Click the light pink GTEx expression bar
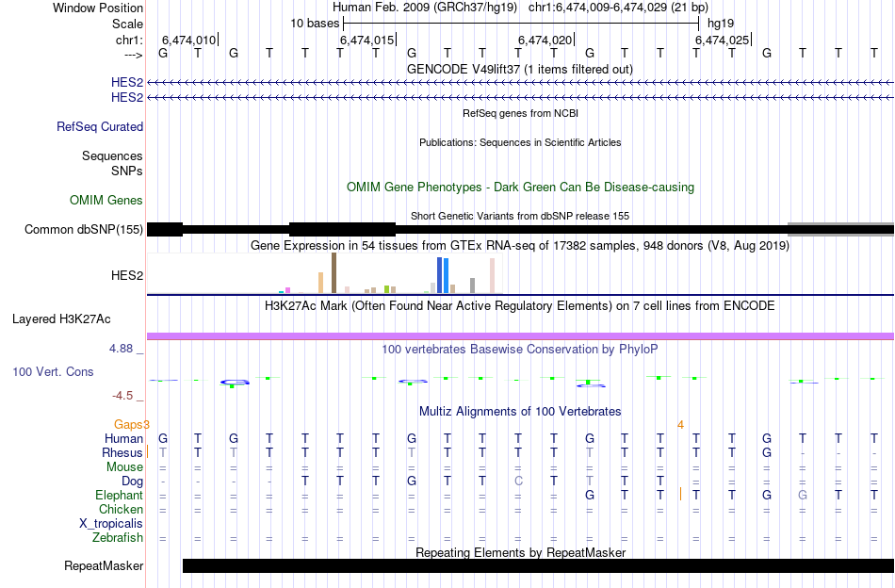Screen dimensions: 895x588 coord(492,276)
